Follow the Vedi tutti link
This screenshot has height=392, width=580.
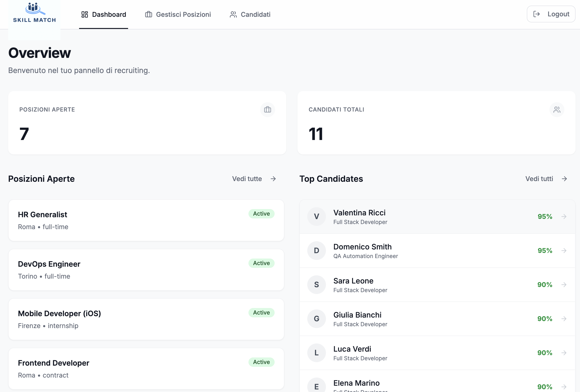click(546, 179)
